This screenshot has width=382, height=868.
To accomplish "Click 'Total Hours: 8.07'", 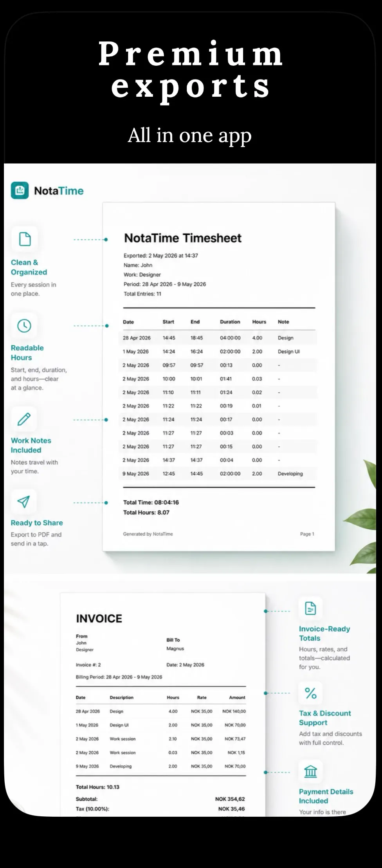I will coord(146,512).
